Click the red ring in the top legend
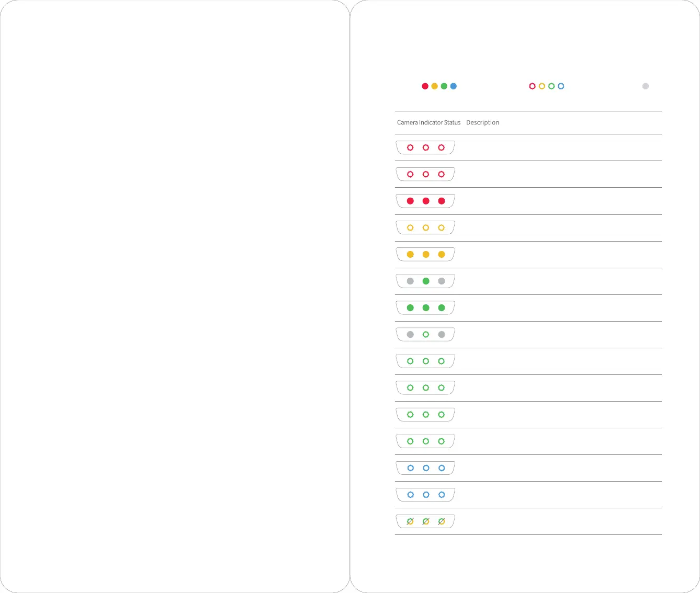 tap(532, 86)
